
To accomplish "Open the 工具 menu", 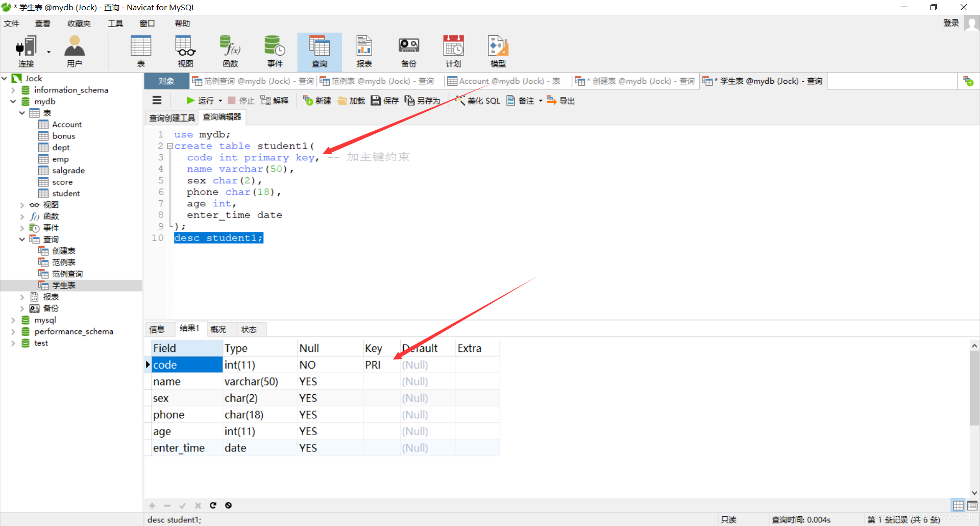I will (x=115, y=23).
